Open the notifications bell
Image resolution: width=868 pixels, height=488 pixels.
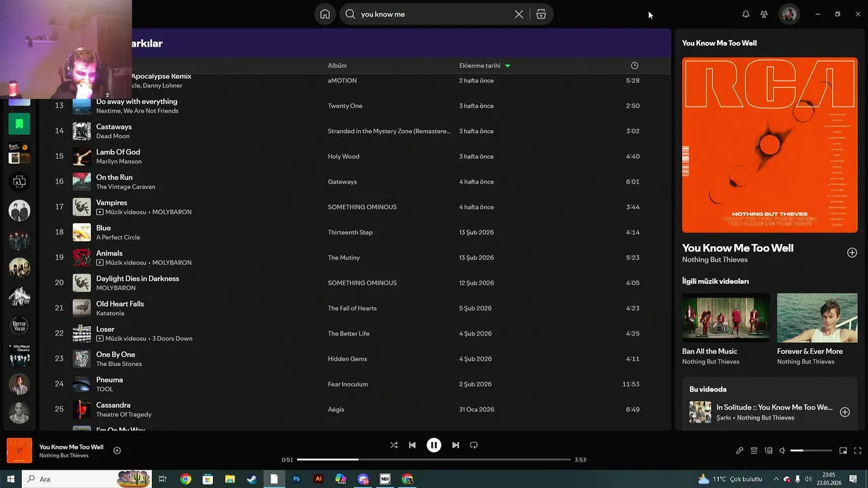click(x=746, y=14)
